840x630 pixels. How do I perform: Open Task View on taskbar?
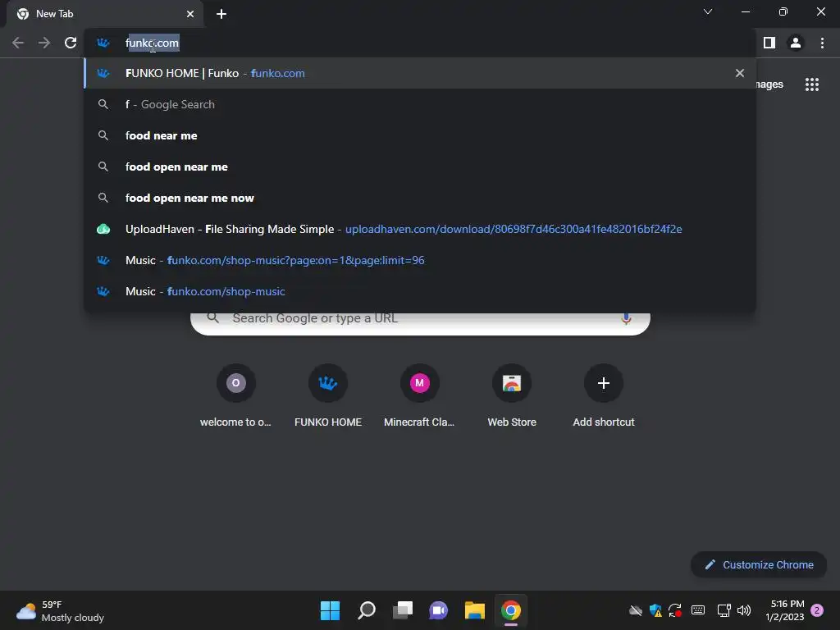tap(403, 610)
